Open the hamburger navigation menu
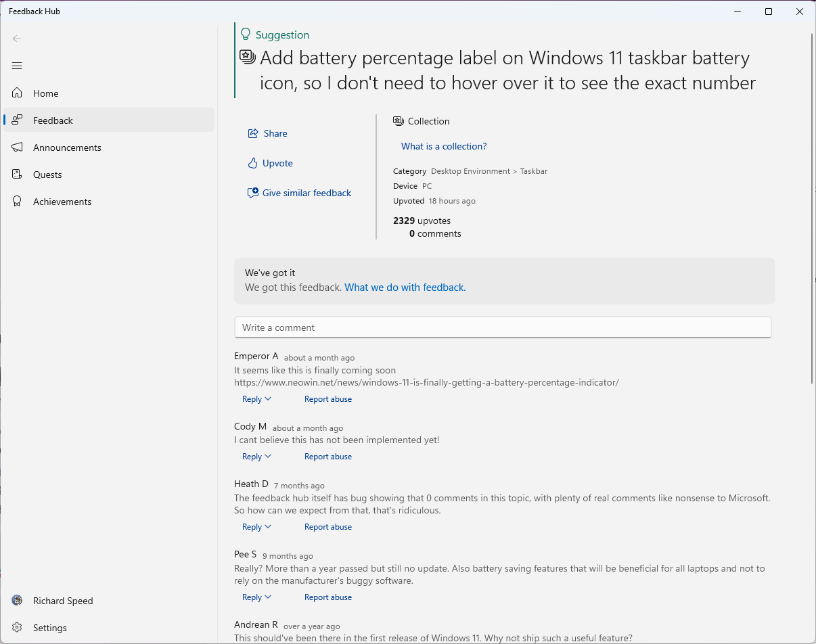 tap(17, 66)
